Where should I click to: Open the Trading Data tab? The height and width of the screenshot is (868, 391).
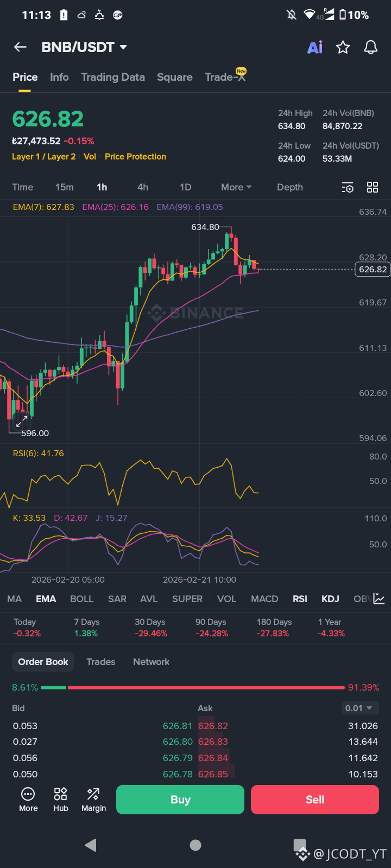tap(113, 77)
